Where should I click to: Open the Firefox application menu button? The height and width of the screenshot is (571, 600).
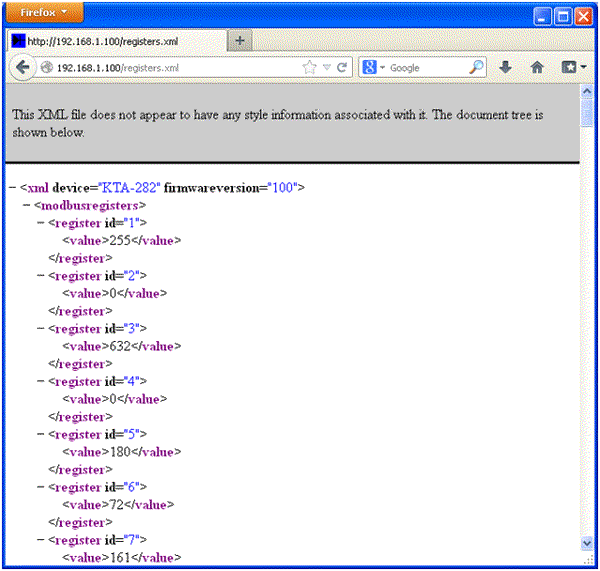(44, 12)
